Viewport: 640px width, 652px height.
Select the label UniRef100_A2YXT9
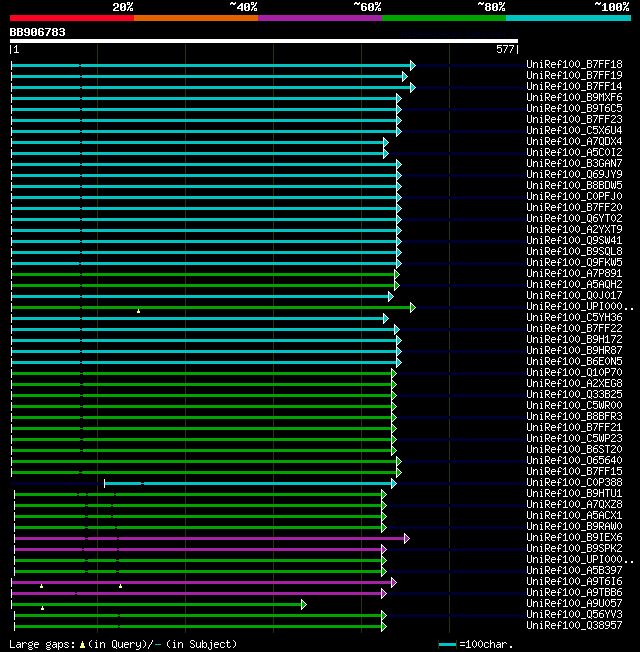pos(574,230)
